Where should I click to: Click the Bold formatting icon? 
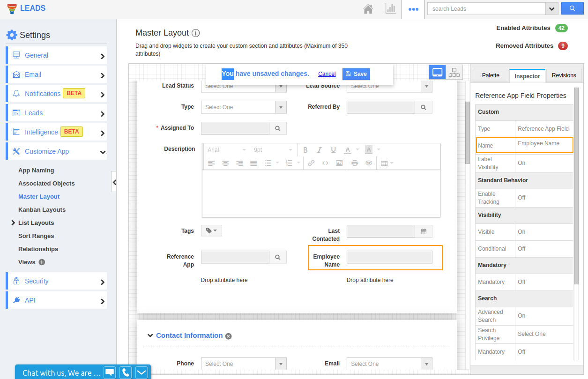pyautogui.click(x=305, y=150)
